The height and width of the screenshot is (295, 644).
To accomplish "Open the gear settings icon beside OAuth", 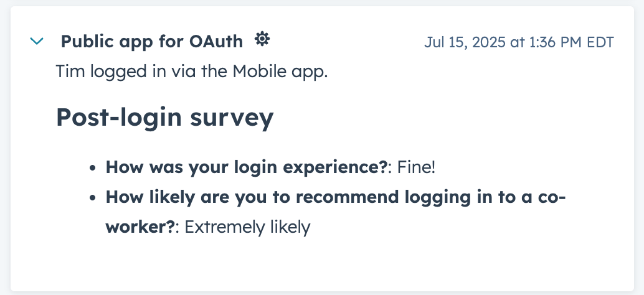I will pyautogui.click(x=262, y=39).
